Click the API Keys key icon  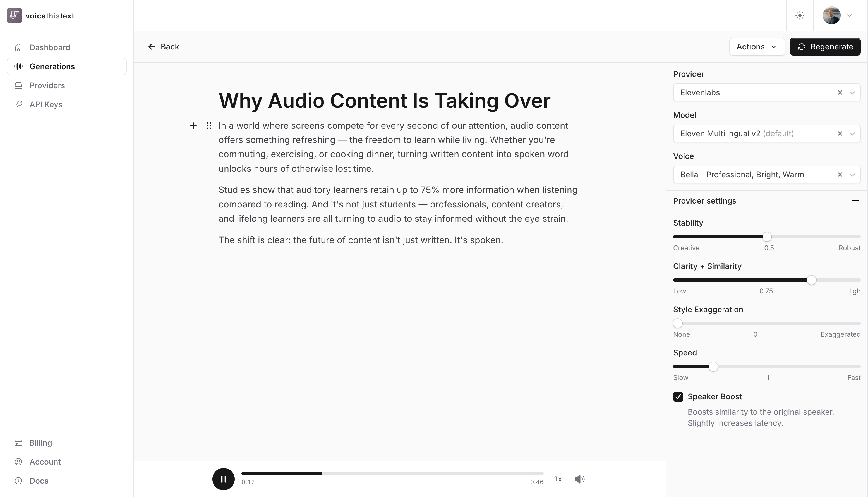pyautogui.click(x=18, y=104)
